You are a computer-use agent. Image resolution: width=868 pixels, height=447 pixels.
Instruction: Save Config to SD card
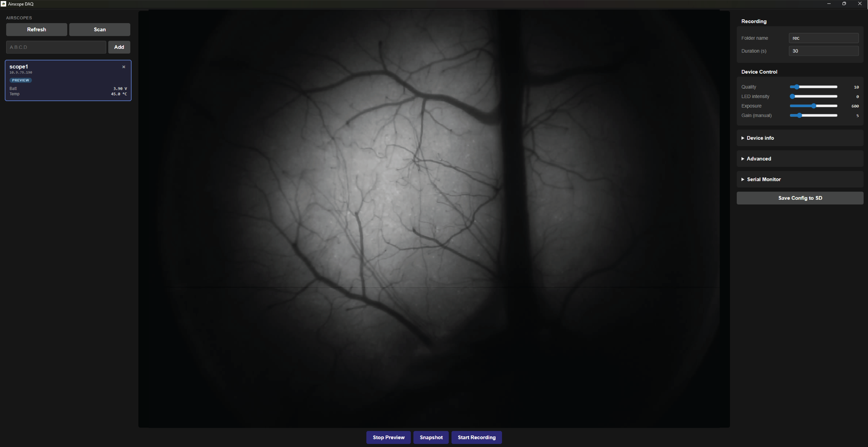coord(800,198)
